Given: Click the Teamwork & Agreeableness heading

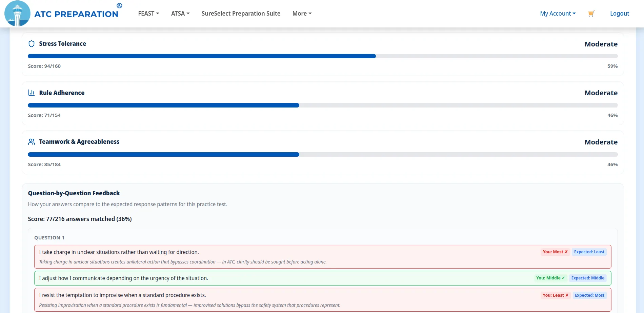Looking at the screenshot, I should click(79, 142).
